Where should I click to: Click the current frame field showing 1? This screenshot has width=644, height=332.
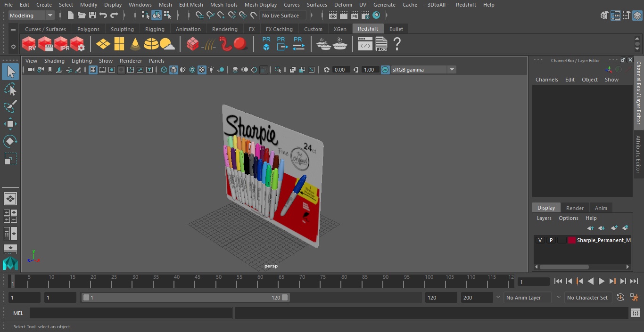point(534,282)
